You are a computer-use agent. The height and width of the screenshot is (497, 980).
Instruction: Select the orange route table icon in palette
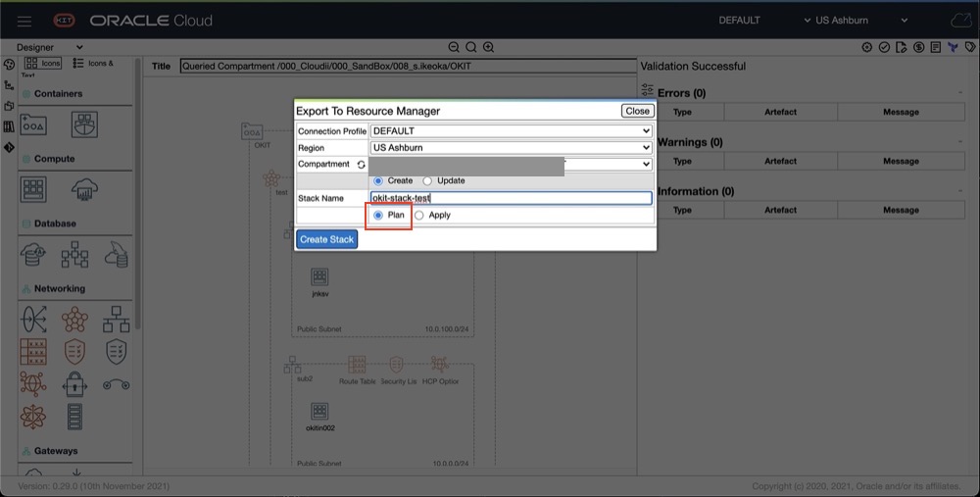[x=33, y=352]
